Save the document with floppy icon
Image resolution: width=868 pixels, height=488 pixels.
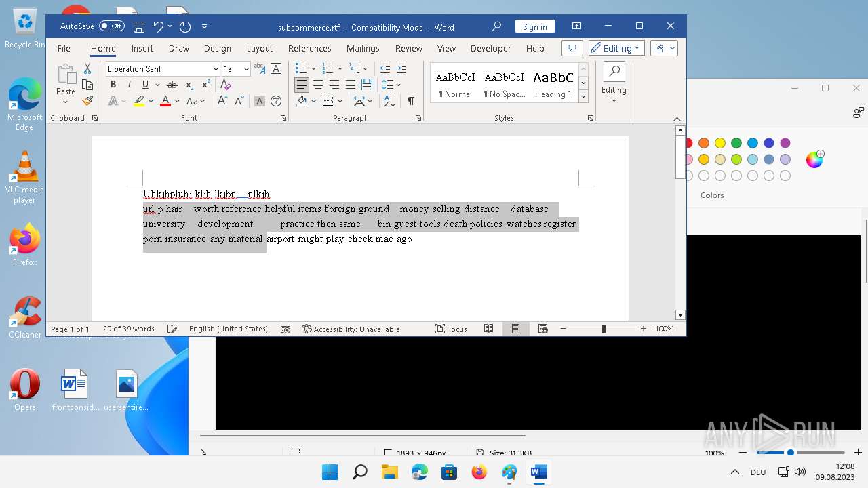(x=139, y=27)
